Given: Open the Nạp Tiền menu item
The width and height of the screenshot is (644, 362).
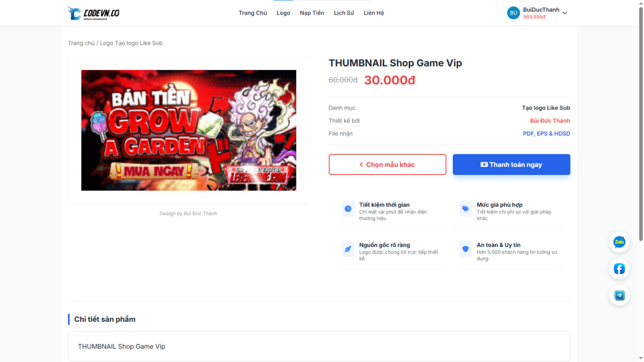Looking at the screenshot, I should [x=312, y=13].
